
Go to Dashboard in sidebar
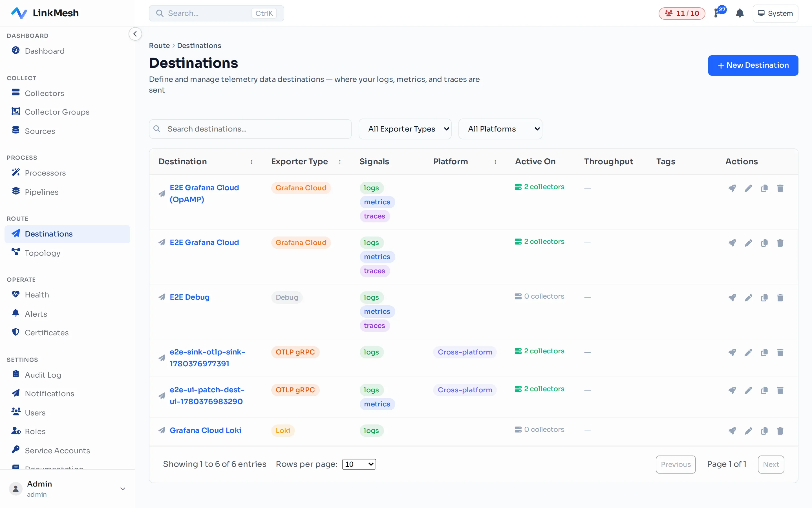click(x=67, y=51)
